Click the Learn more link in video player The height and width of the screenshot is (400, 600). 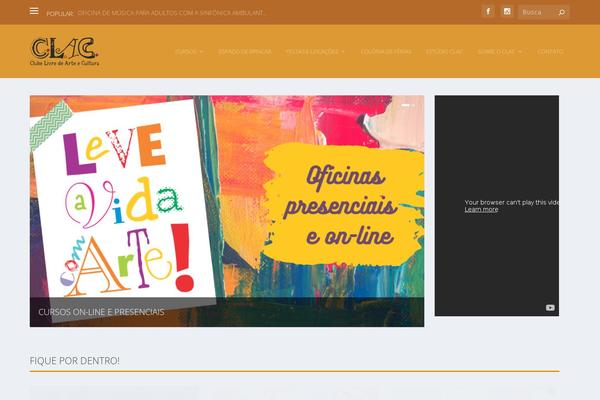click(x=481, y=209)
